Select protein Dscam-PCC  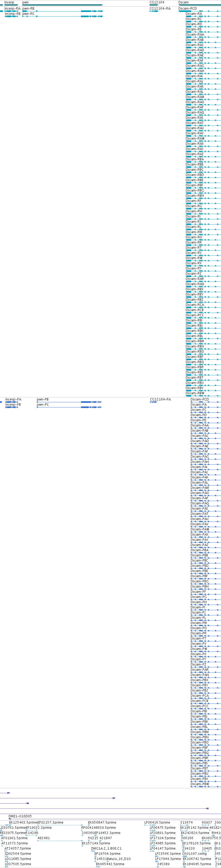(199, 706)
